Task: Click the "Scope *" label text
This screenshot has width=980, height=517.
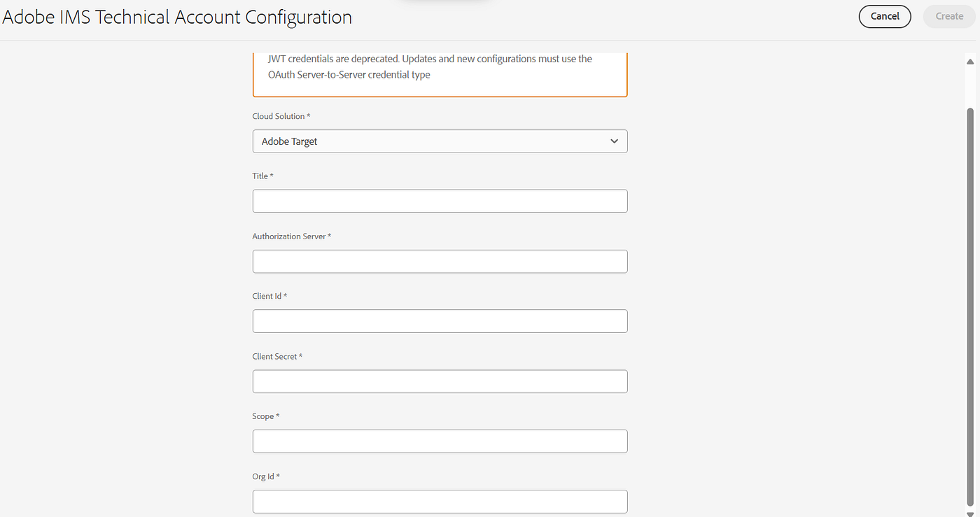Action: pos(266,416)
